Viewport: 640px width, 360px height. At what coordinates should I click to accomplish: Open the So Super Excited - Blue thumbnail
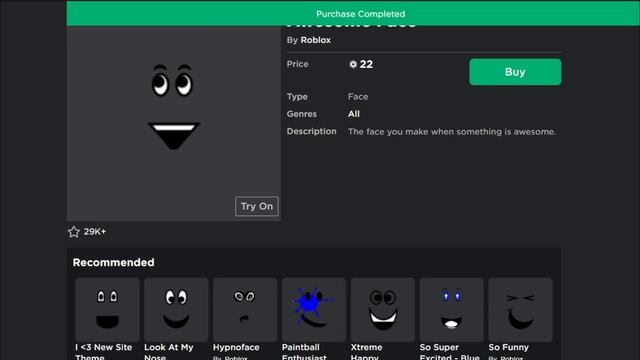(451, 310)
